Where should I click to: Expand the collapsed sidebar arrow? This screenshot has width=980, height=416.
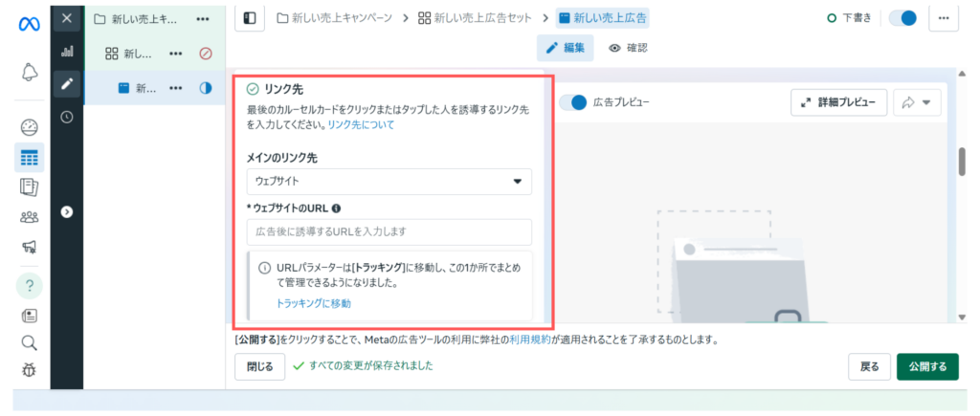67,211
